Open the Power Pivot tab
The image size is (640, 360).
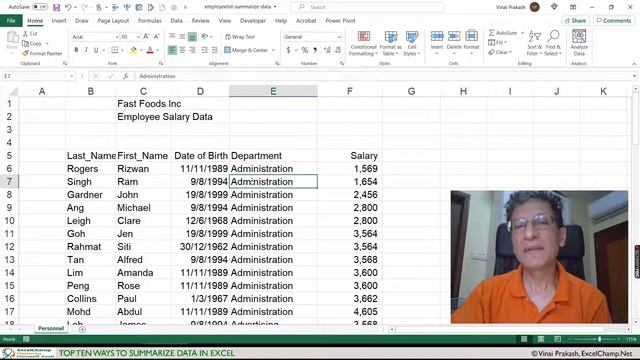click(x=340, y=20)
